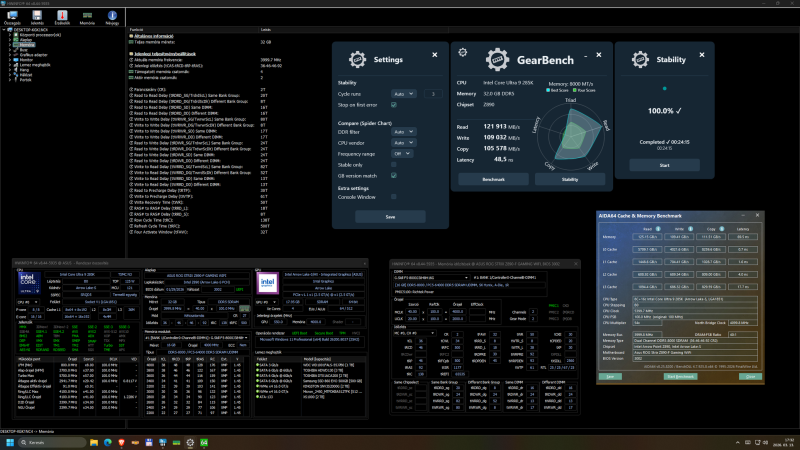This screenshot has width=800, height=450.
Task: Click the GearBench gear icon in the taskbar
Action: pos(190,442)
